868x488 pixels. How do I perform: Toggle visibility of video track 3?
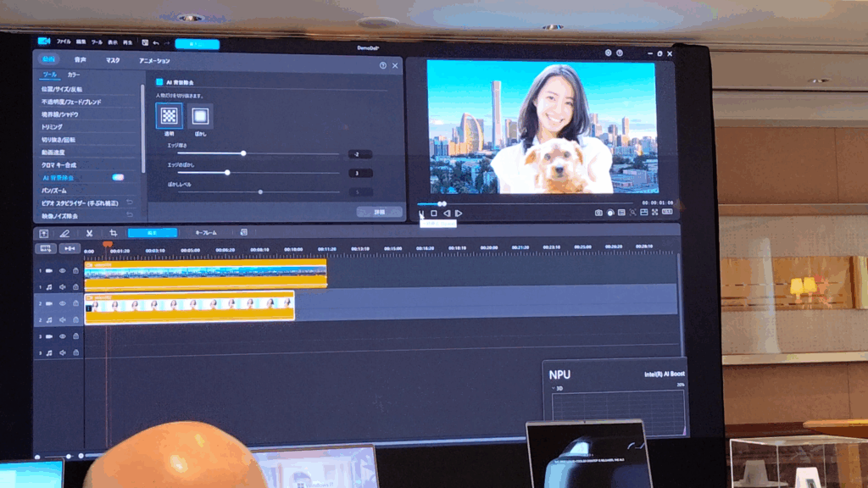click(63, 336)
